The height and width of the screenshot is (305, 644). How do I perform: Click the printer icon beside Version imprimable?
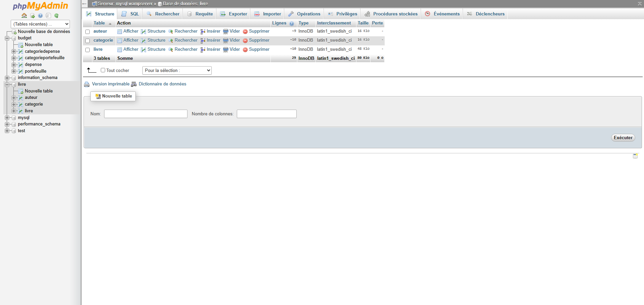click(87, 84)
